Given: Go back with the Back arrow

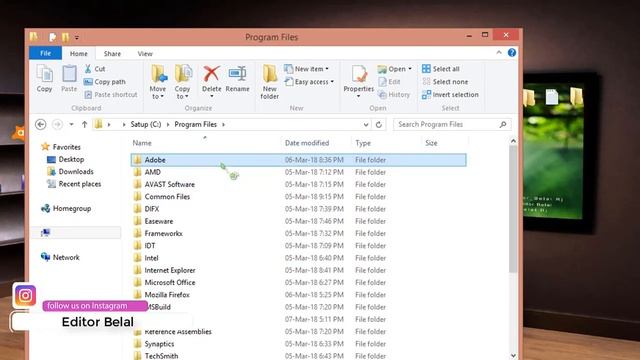Looking at the screenshot, I should (x=40, y=124).
